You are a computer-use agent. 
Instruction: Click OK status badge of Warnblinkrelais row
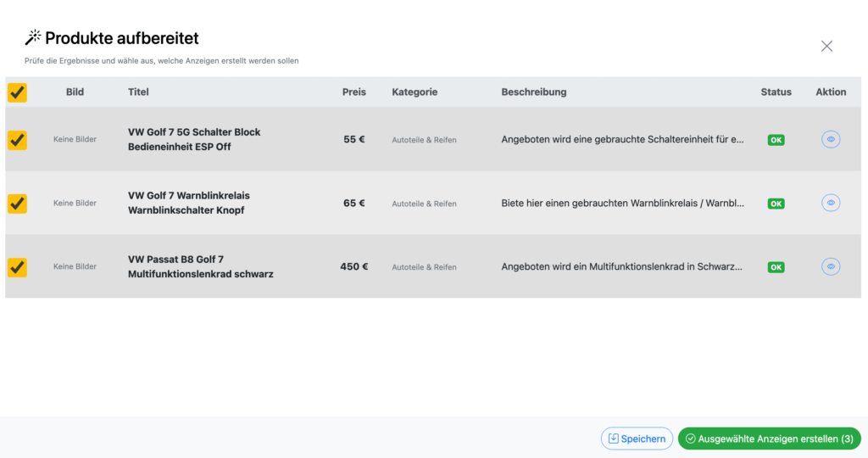(776, 204)
